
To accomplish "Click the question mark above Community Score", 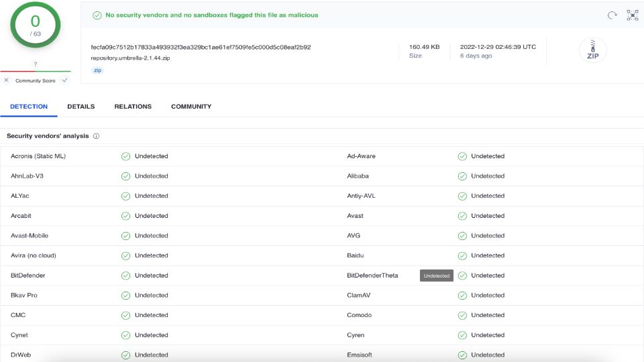I will pyautogui.click(x=36, y=64).
